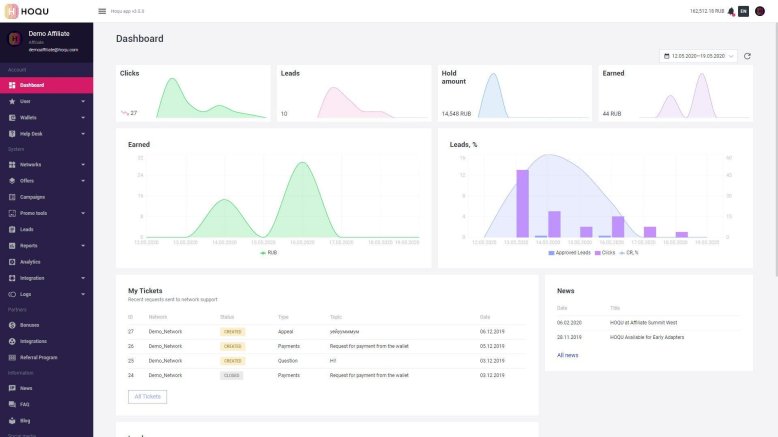778x437 pixels.
Task: Click the 162,512.16 RUB balance
Action: 707,11
